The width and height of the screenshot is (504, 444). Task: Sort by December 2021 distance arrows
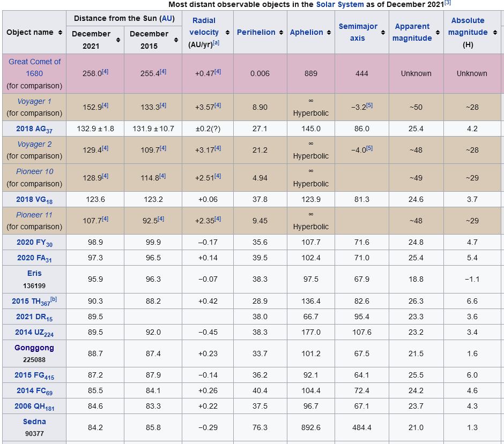point(118,40)
